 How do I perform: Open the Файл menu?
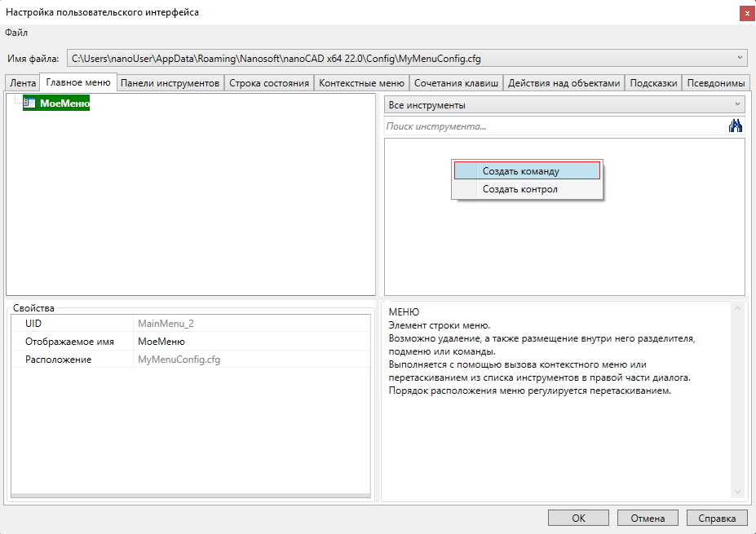[16, 33]
